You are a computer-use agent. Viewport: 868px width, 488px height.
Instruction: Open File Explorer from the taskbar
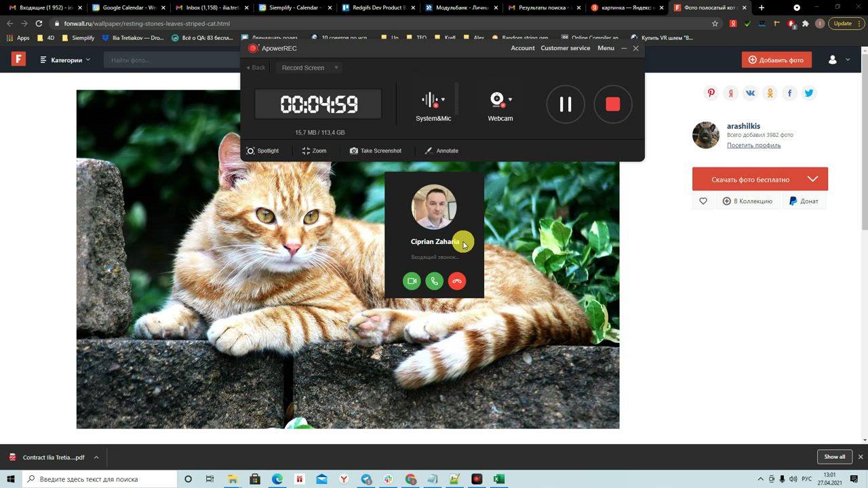coord(233,479)
